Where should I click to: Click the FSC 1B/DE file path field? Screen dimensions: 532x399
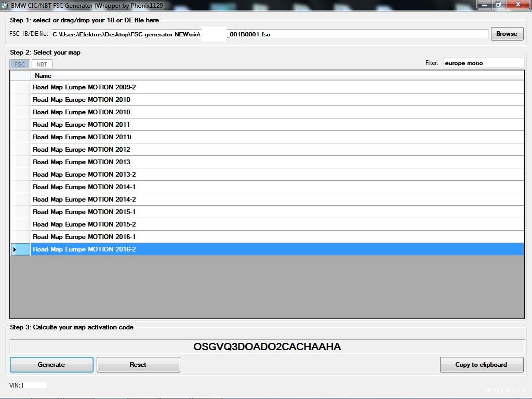coord(270,34)
